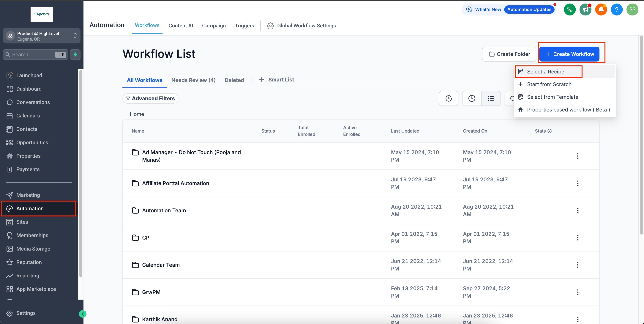Collapse sidebar with green arrow button
Image resolution: width=644 pixels, height=324 pixels.
coord(83,314)
